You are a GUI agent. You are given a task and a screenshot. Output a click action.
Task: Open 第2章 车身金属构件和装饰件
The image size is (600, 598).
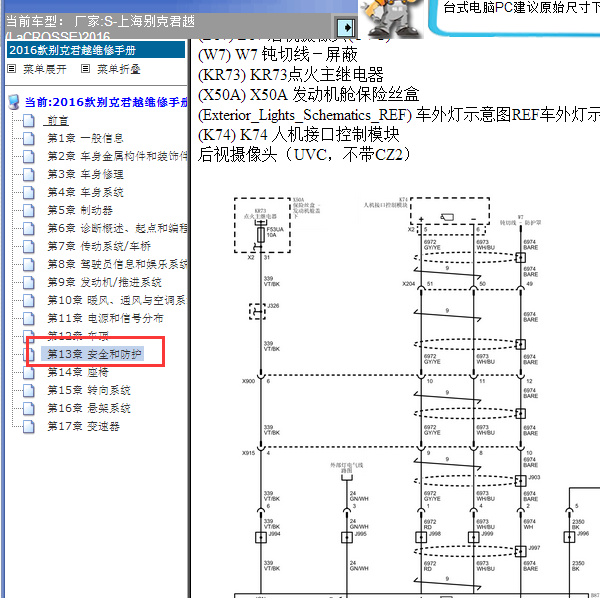[x=117, y=156]
